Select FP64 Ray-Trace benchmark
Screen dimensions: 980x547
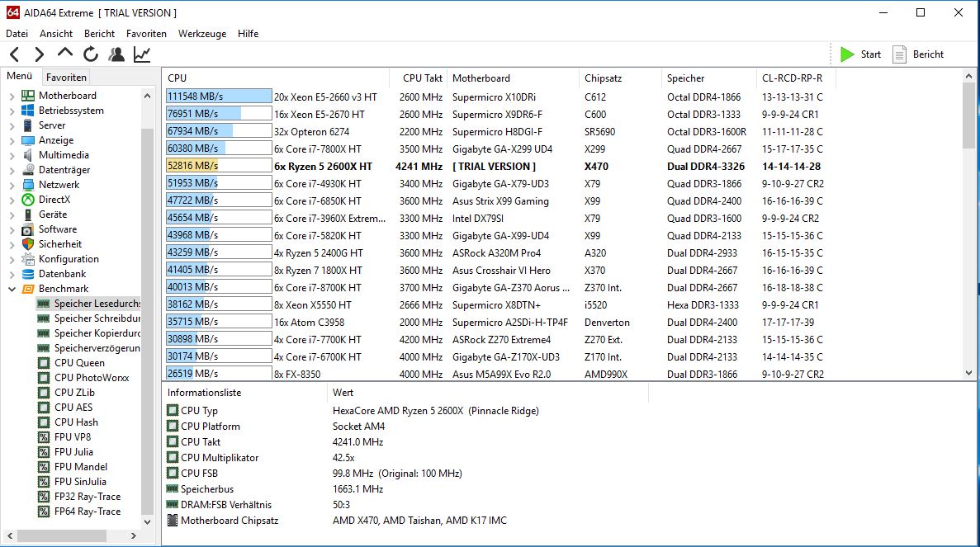point(88,512)
